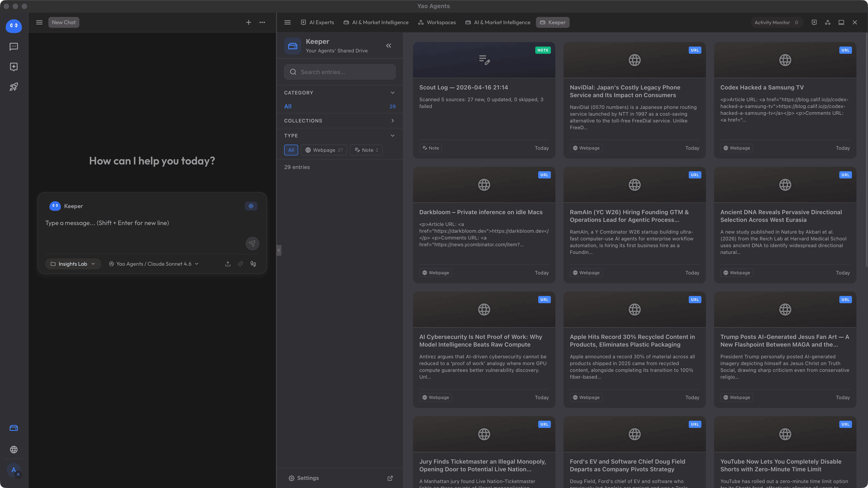Screen dimensions: 868x488
Task: Open the RamAIn hiring entry
Action: point(634,225)
